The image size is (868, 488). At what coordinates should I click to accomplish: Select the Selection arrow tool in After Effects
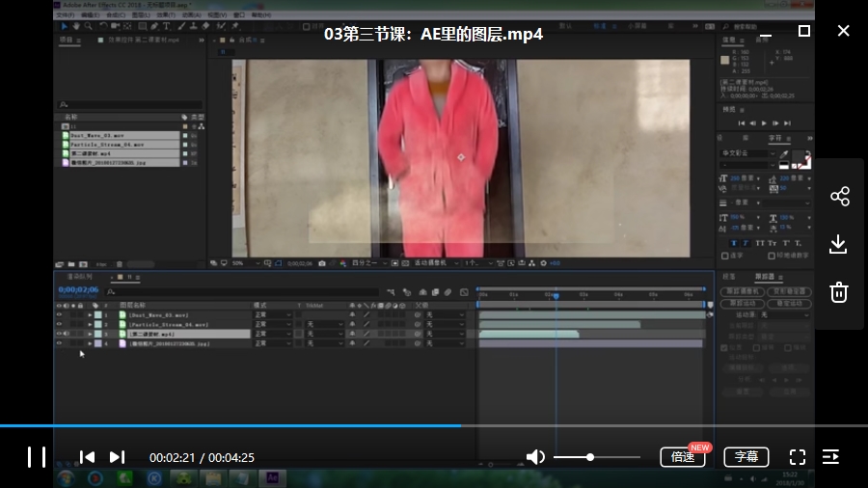pos(65,26)
